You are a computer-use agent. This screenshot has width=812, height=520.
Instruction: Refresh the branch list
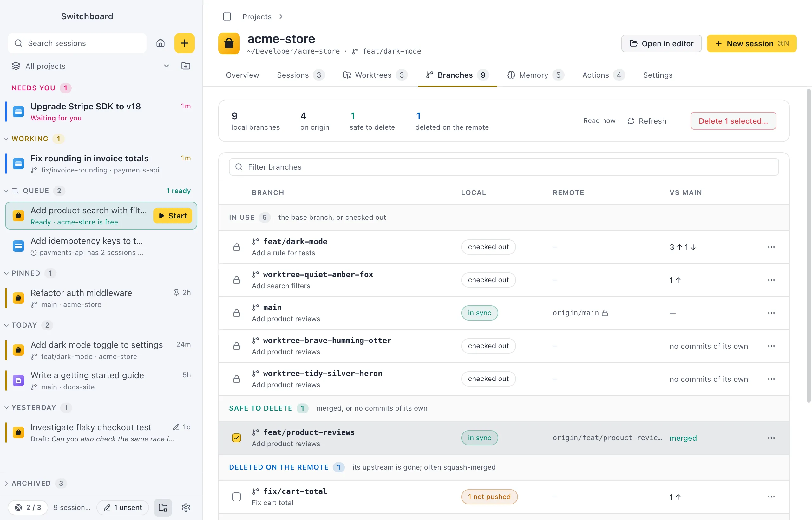pos(647,121)
